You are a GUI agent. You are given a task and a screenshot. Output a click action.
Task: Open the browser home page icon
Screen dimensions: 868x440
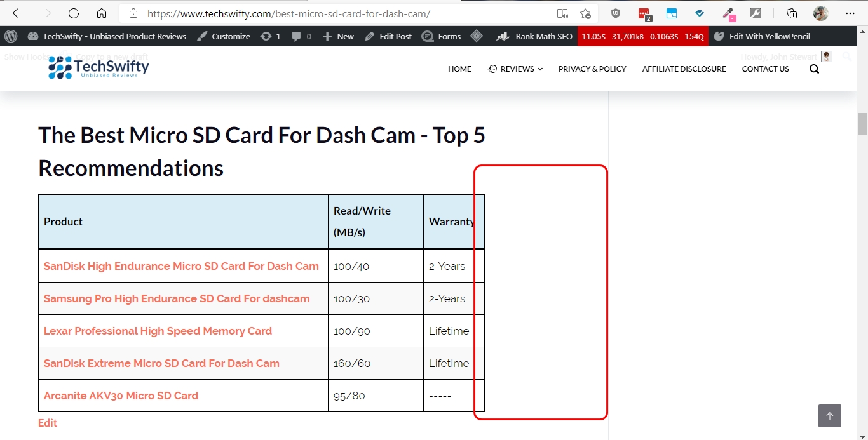[102, 13]
